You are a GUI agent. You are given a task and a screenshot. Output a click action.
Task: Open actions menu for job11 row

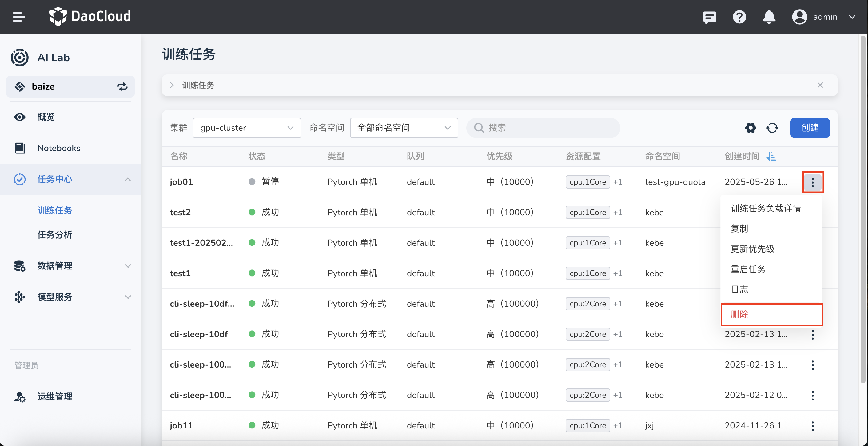(x=812, y=426)
